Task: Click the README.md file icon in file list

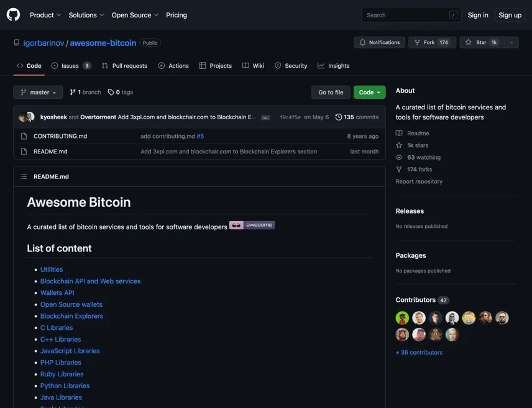Action: click(x=24, y=152)
